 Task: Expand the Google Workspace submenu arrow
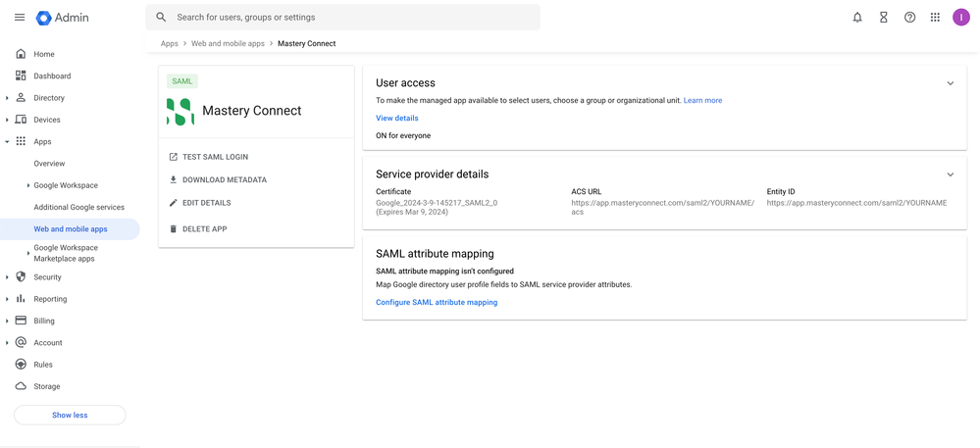pyautogui.click(x=27, y=185)
